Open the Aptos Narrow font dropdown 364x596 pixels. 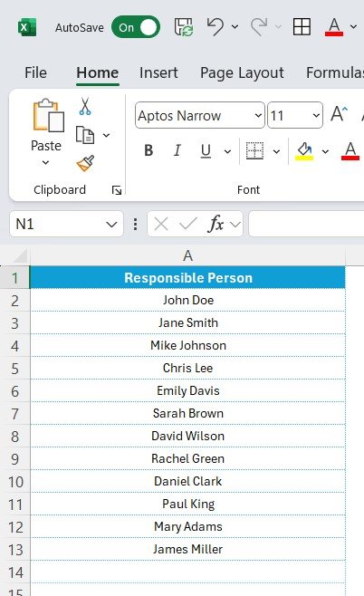(258, 115)
